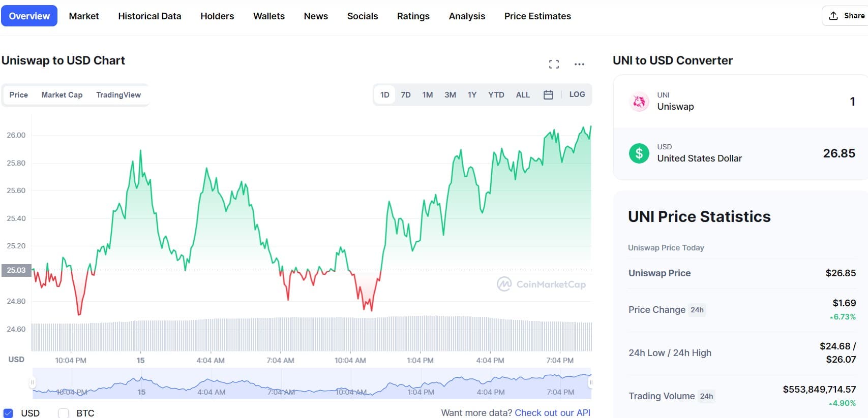Image resolution: width=868 pixels, height=418 pixels.
Task: Select the 3M time range
Action: click(x=450, y=95)
